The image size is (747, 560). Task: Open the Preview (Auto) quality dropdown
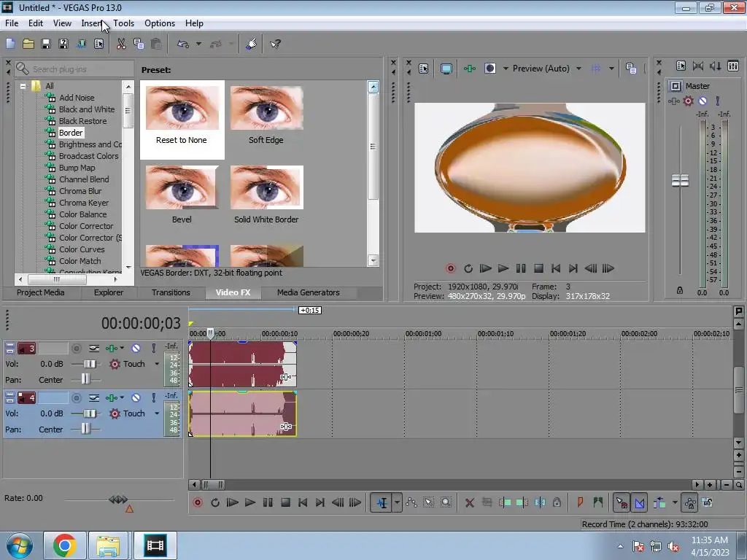[x=578, y=69]
